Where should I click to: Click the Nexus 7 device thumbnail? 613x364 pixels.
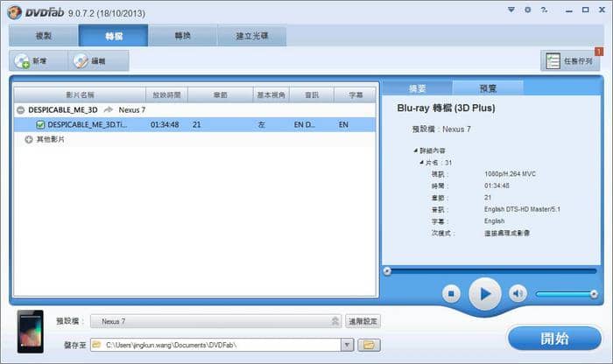(x=30, y=332)
